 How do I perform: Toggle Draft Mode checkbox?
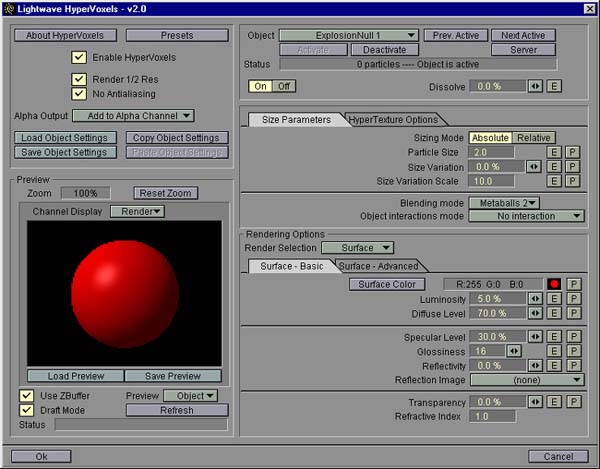(26, 410)
